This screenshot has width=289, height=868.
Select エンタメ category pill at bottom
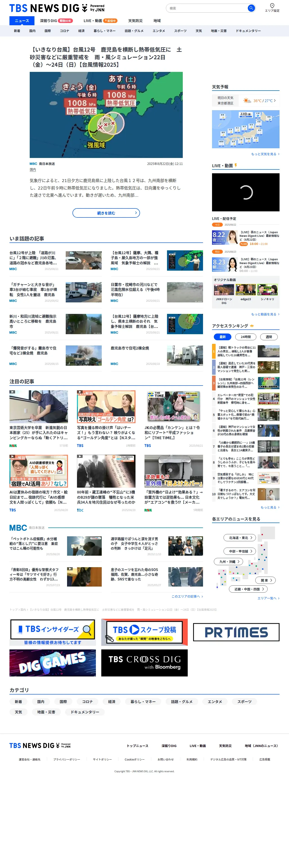[215, 701]
